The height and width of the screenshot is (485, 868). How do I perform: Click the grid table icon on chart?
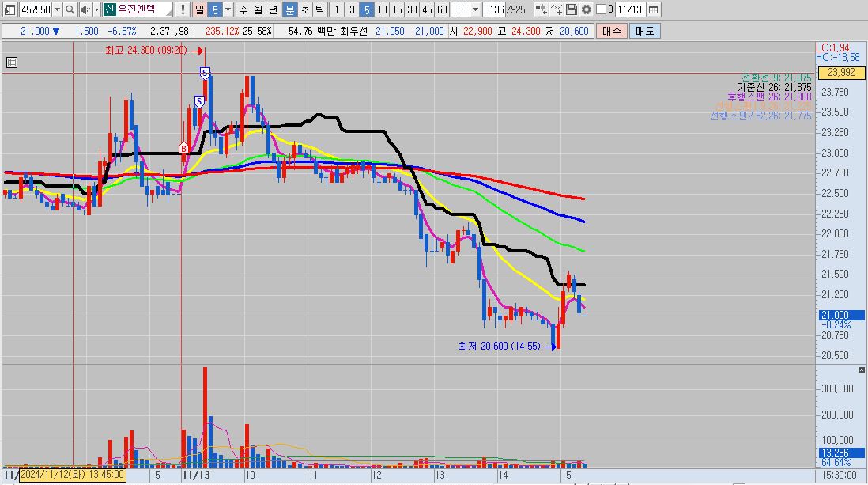tap(12, 63)
